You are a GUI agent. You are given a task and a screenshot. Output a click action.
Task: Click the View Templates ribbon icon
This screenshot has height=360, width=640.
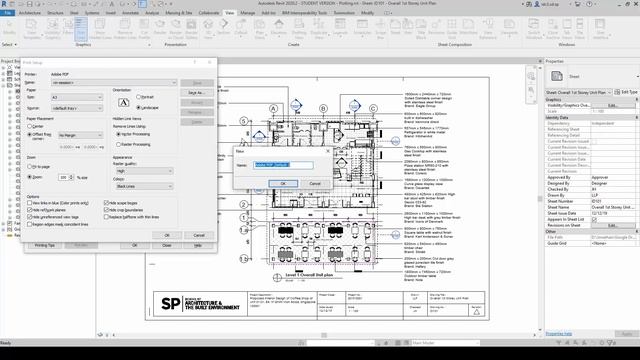(x=31, y=29)
